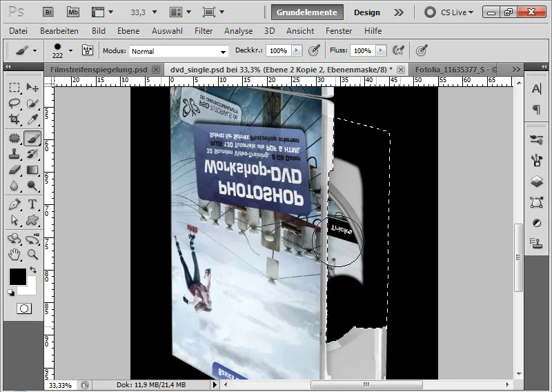Toggle tablet pressure for opacity

(x=314, y=50)
